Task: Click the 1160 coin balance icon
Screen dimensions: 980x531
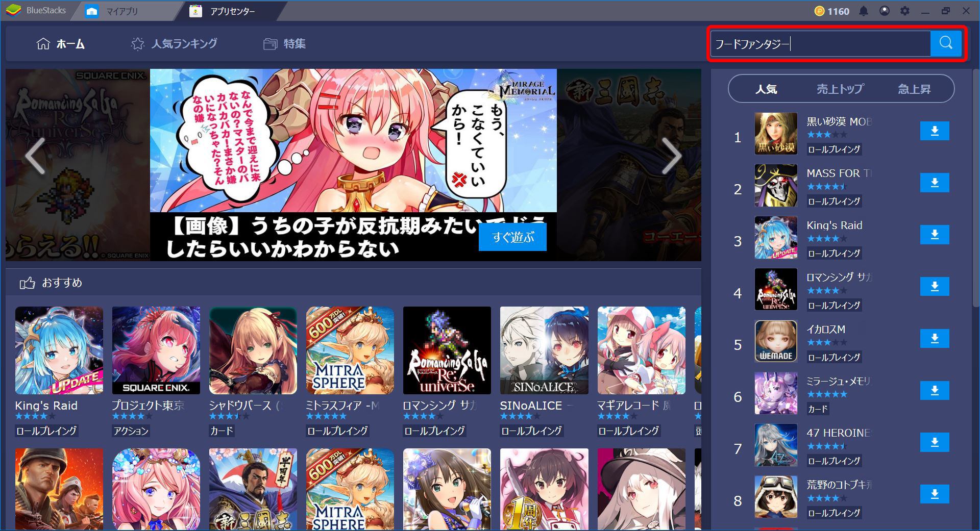Action: coord(819,11)
